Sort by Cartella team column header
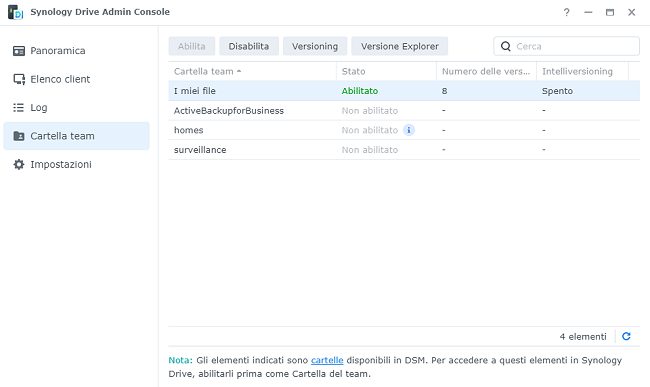650x387 pixels. [x=252, y=71]
